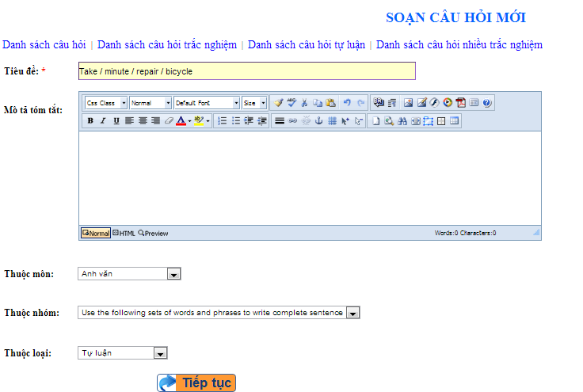
Task: Center align text in the editor
Action: (x=143, y=120)
